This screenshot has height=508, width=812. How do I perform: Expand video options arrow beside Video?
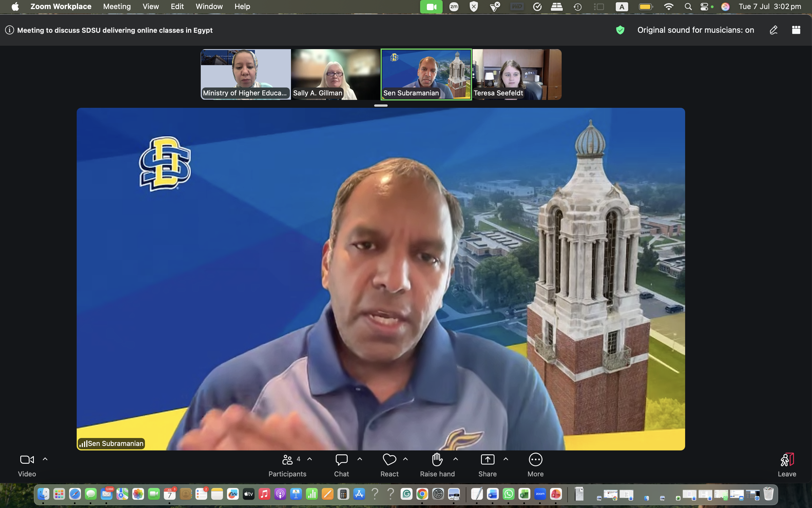tap(45, 459)
